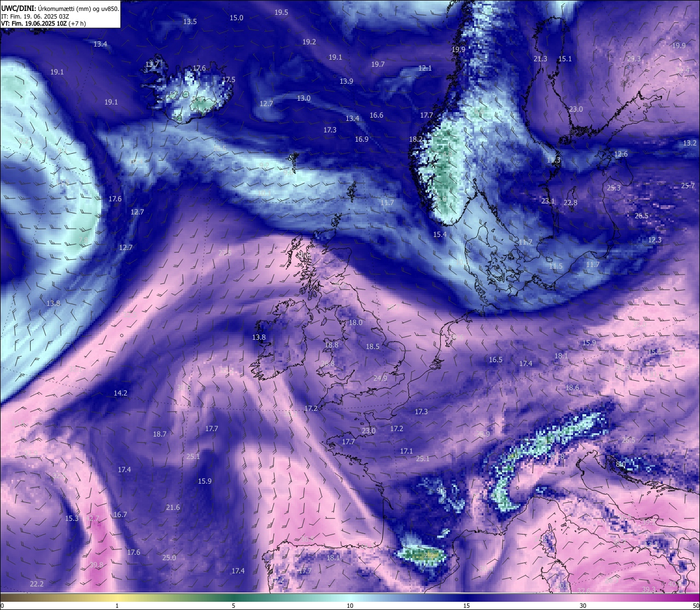Click the '19.7' value label
Screen dimensions: 700x610
coord(378,65)
